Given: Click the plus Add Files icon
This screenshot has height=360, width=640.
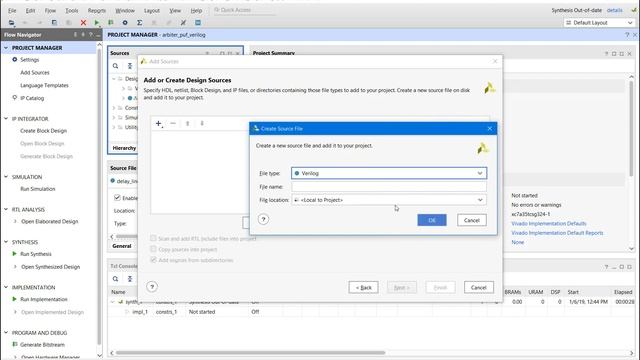Looking at the screenshot, I should [x=159, y=123].
